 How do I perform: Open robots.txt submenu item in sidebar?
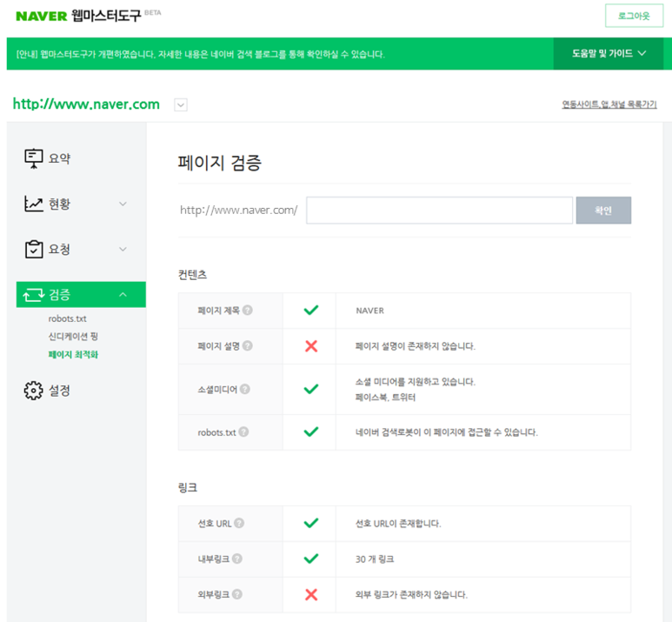(x=68, y=319)
